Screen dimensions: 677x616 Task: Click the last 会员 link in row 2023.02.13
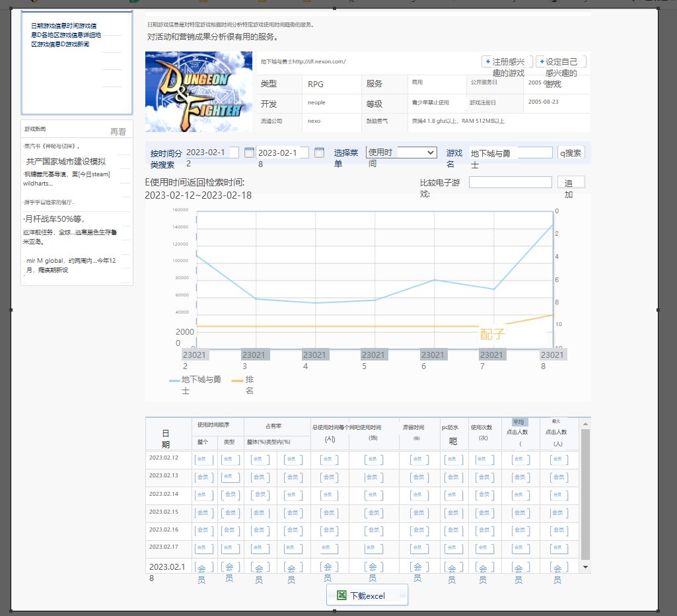pyautogui.click(x=559, y=477)
